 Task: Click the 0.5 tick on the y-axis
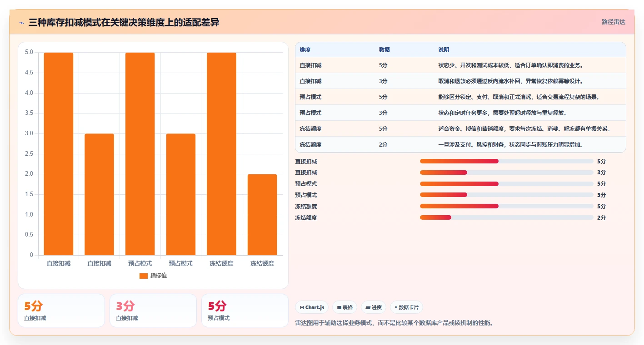point(29,235)
